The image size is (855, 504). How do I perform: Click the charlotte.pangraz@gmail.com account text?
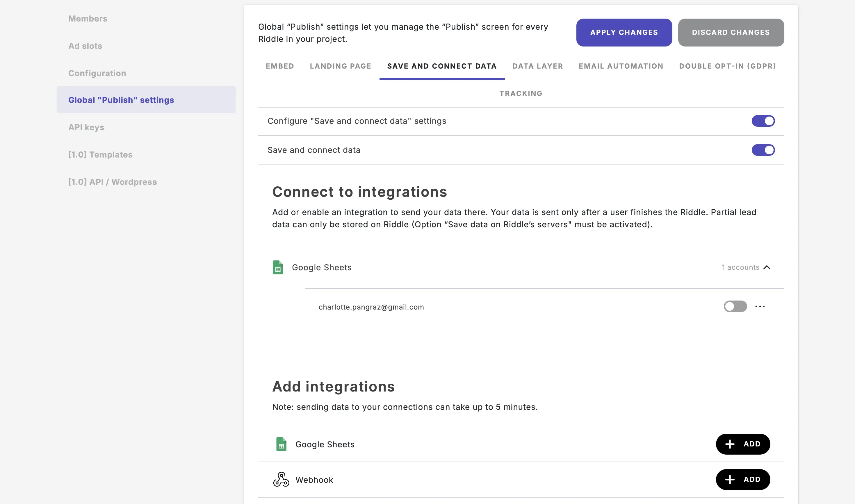[x=371, y=307]
